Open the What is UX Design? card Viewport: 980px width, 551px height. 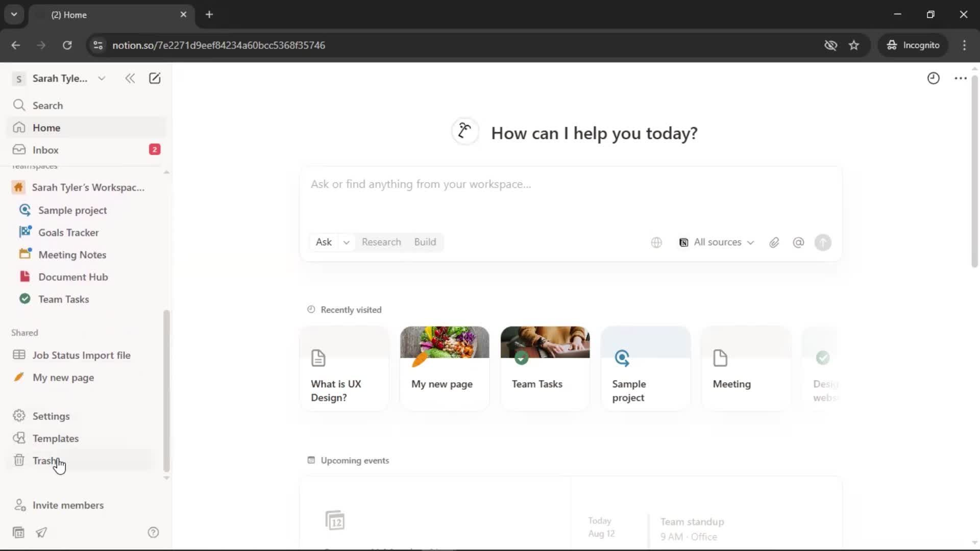tap(345, 368)
